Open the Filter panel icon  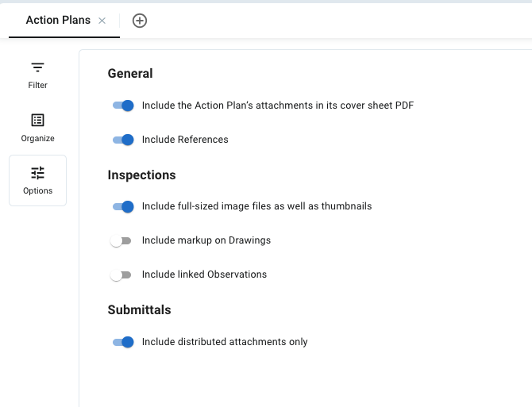point(37,67)
